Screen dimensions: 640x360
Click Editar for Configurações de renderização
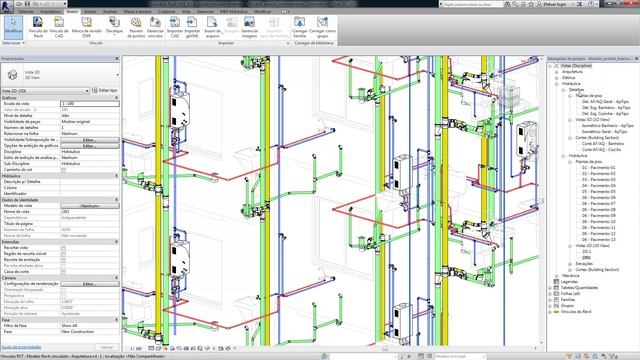[90, 284]
